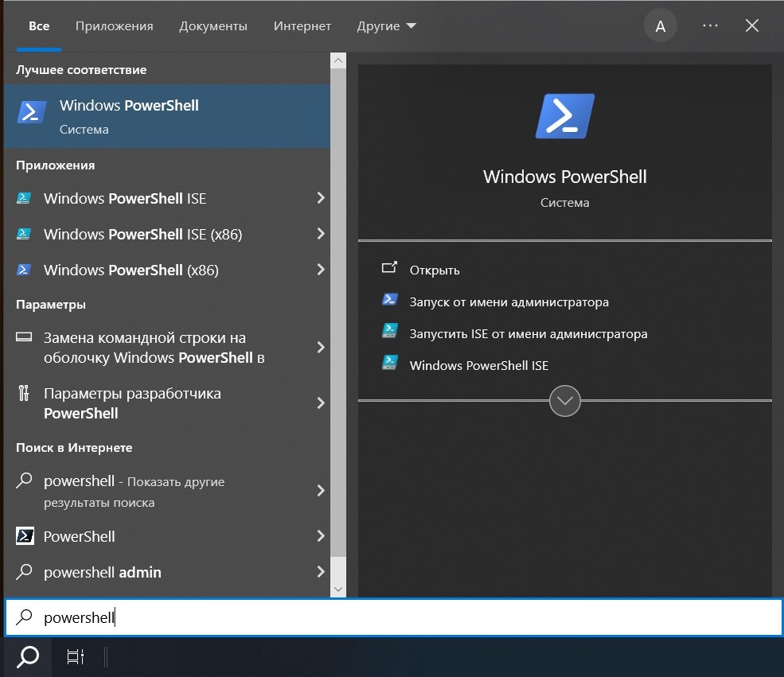Switch to the Приложения tab
This screenshot has width=784, height=677.
click(114, 26)
